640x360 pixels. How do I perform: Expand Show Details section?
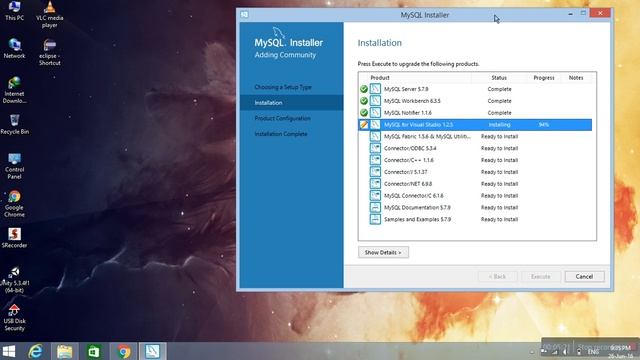[x=383, y=252]
